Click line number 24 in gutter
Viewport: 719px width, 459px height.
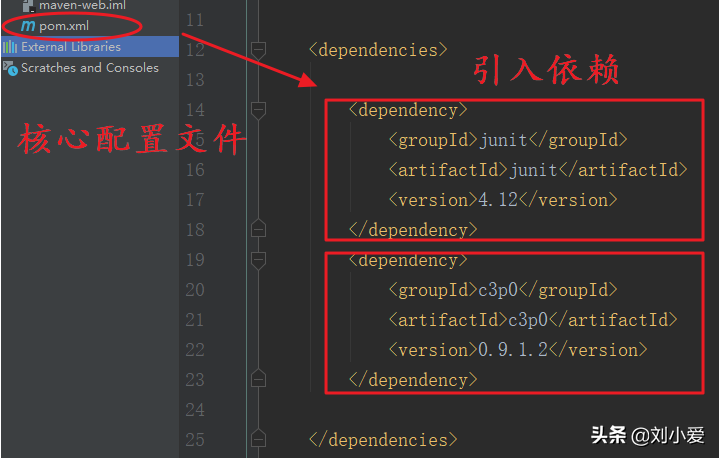click(x=195, y=410)
